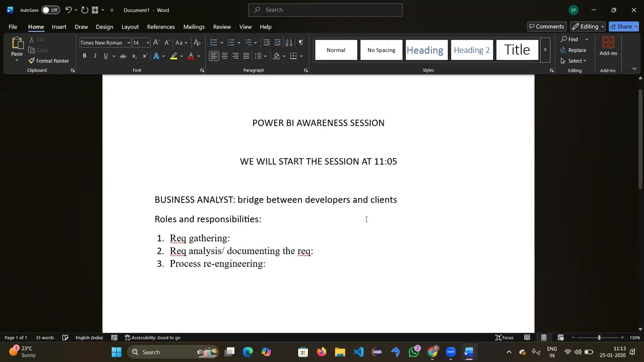This screenshot has width=644, height=362.
Task: Click the vertical scrollbar thumb
Action: pos(640,139)
